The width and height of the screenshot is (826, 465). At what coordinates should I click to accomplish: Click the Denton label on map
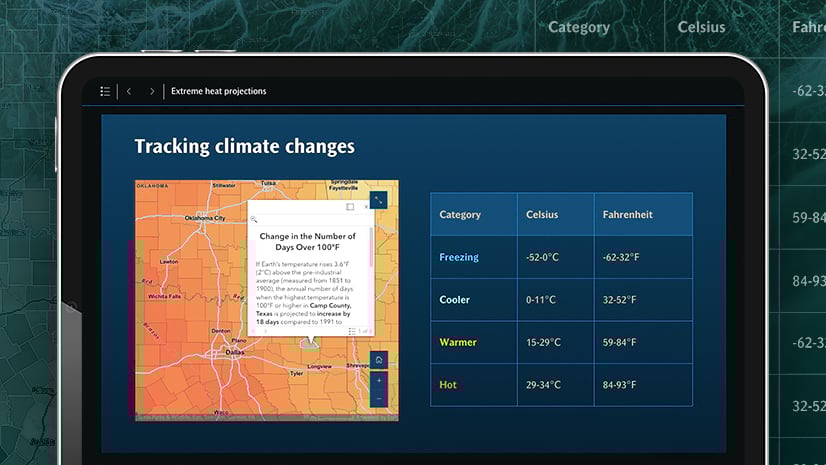click(x=221, y=331)
